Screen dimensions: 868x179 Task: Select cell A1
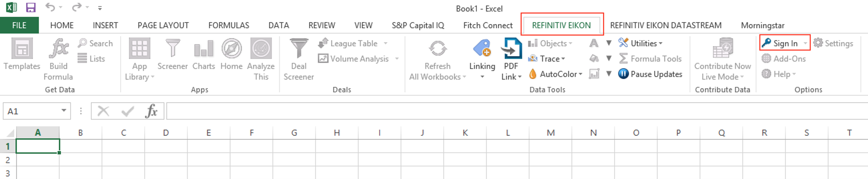pos(38,146)
